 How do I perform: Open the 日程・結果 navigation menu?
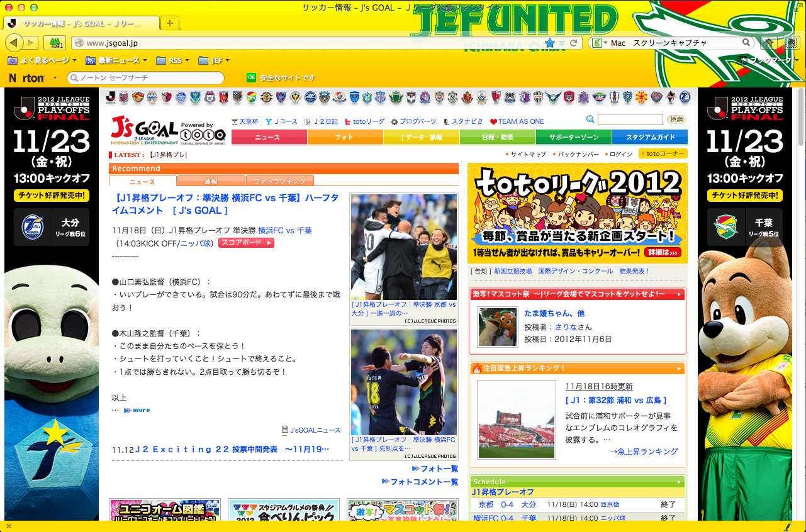tap(498, 137)
